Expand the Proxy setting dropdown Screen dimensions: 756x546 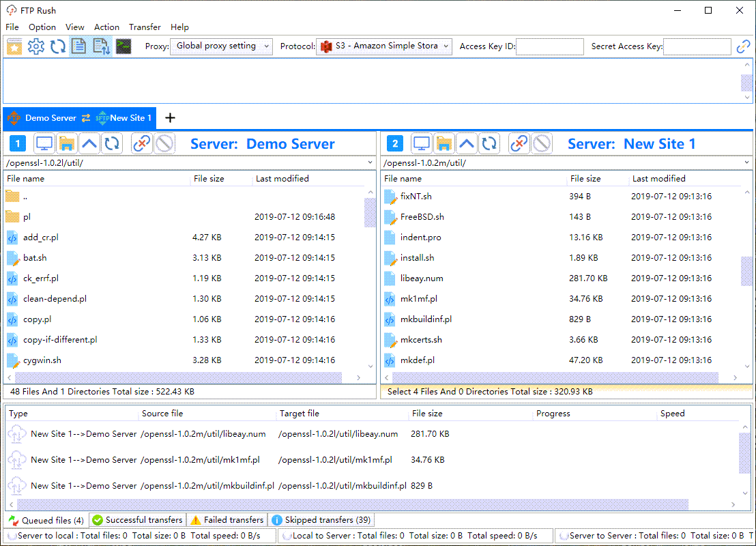coord(221,46)
